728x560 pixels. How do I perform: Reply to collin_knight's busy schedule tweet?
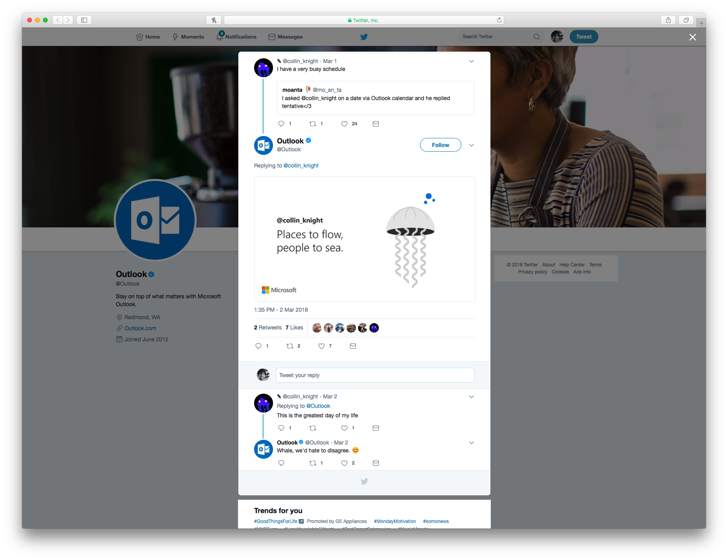[281, 124]
